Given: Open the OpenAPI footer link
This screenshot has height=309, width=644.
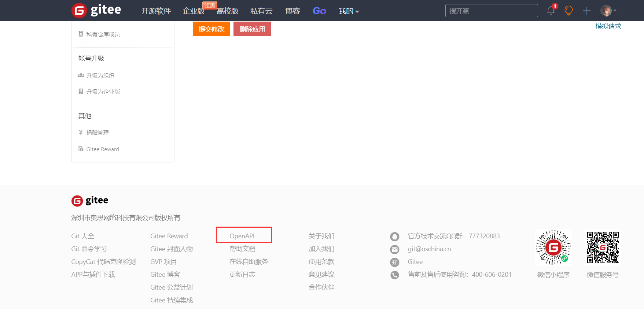Looking at the screenshot, I should point(242,236).
